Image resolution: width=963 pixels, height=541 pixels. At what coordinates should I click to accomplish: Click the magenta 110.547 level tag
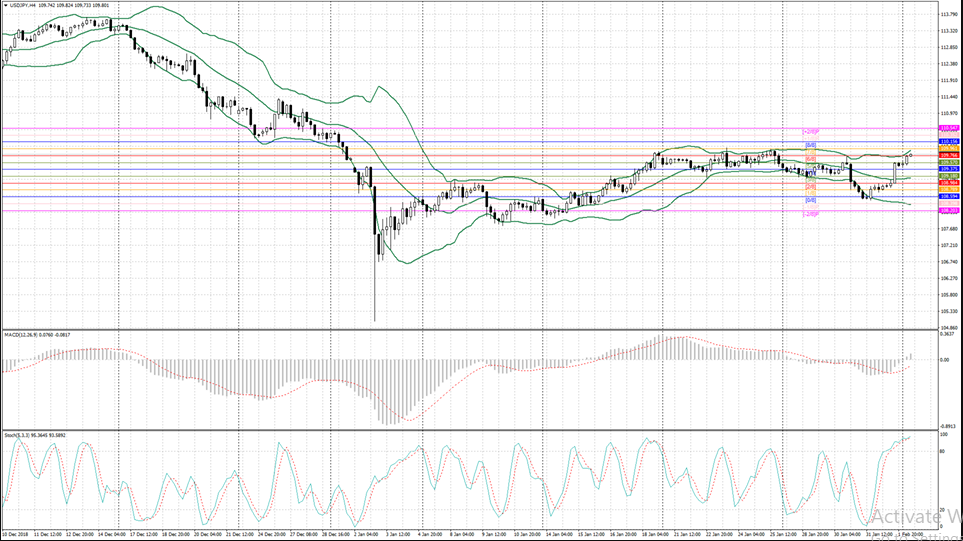949,128
